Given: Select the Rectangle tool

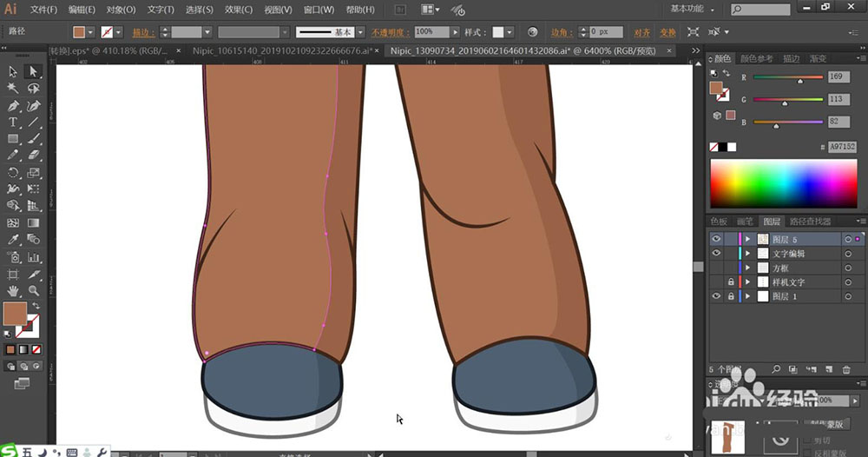Looking at the screenshot, I should click(13, 139).
